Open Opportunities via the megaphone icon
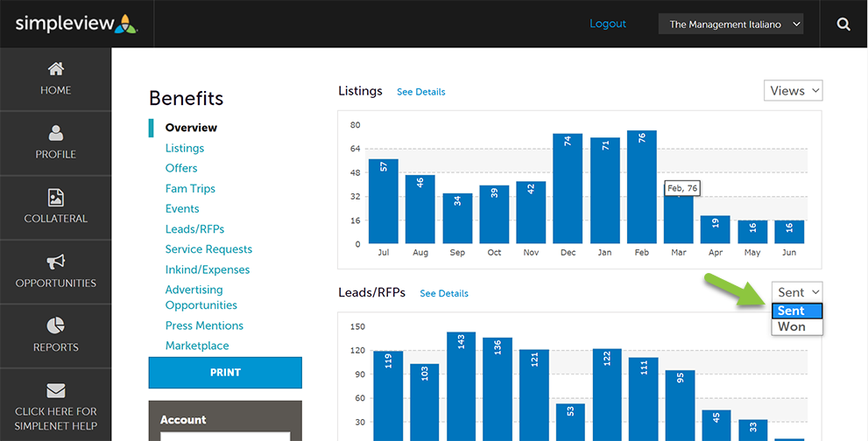This screenshot has width=868, height=441. tap(55, 261)
